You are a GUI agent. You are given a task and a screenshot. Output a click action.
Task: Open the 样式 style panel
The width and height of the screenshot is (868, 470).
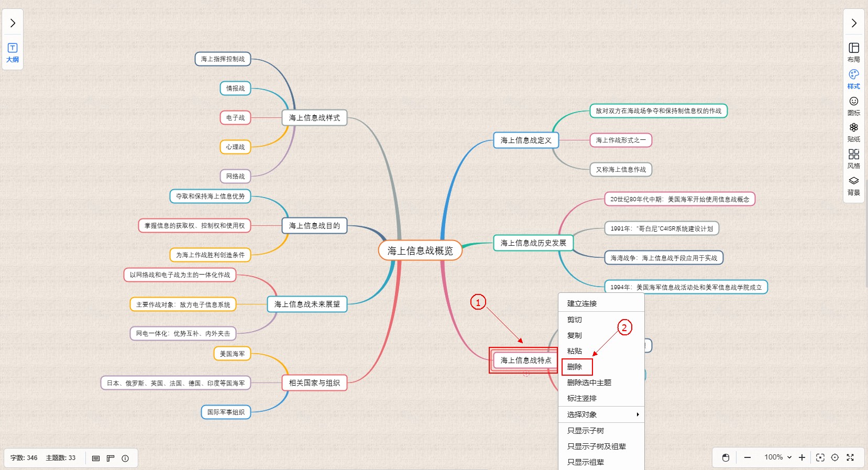(853, 79)
